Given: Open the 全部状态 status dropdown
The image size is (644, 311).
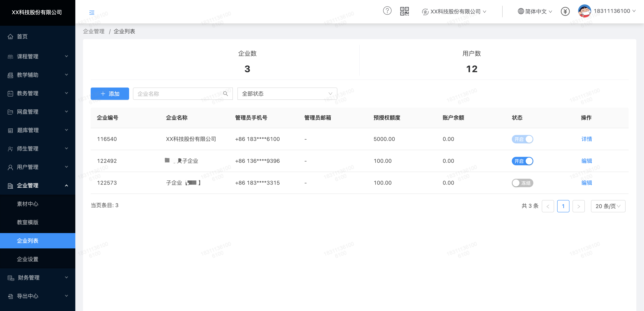Looking at the screenshot, I should pyautogui.click(x=287, y=94).
